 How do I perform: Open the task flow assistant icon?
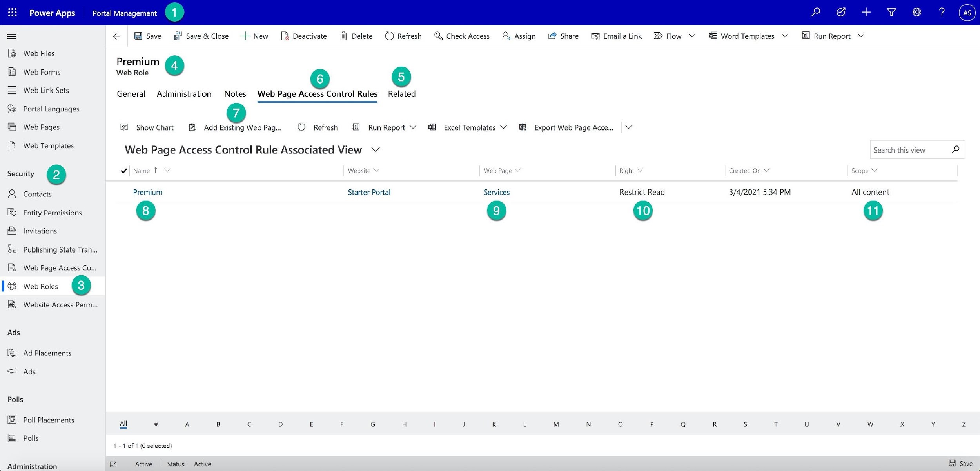(841, 12)
